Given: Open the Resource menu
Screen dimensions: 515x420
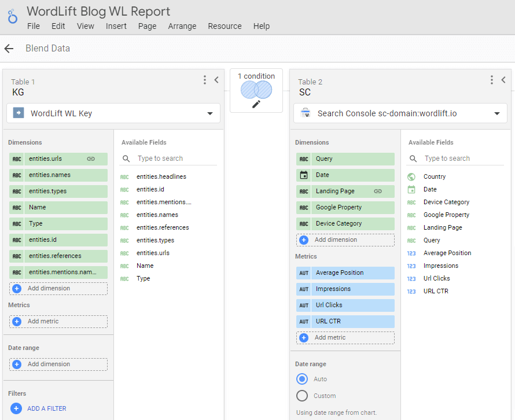Looking at the screenshot, I should click(x=225, y=26).
